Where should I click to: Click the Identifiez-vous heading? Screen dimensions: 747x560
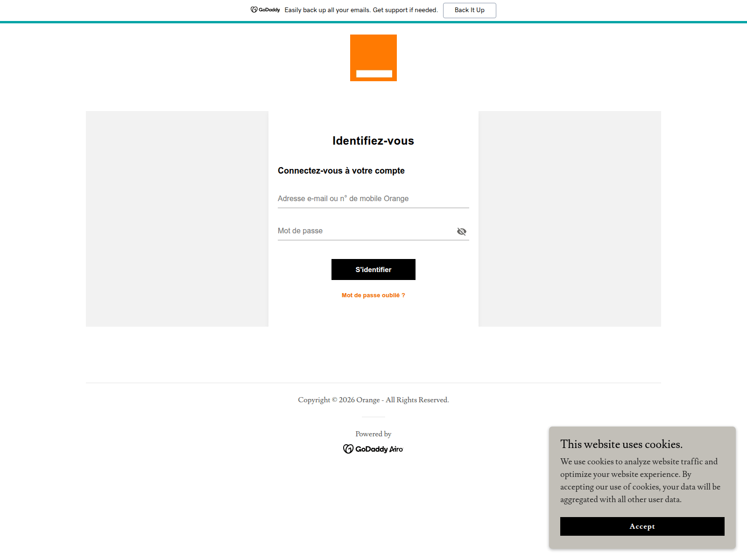(x=373, y=141)
